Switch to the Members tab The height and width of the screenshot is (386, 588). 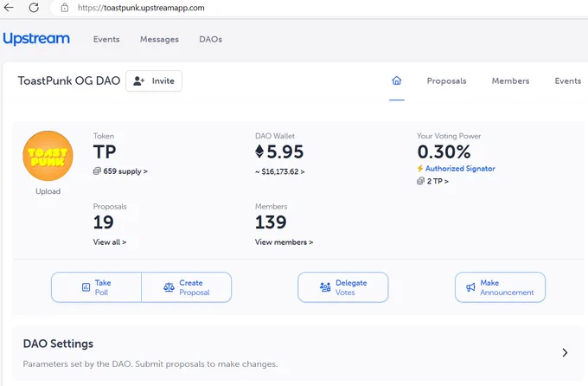coord(510,81)
